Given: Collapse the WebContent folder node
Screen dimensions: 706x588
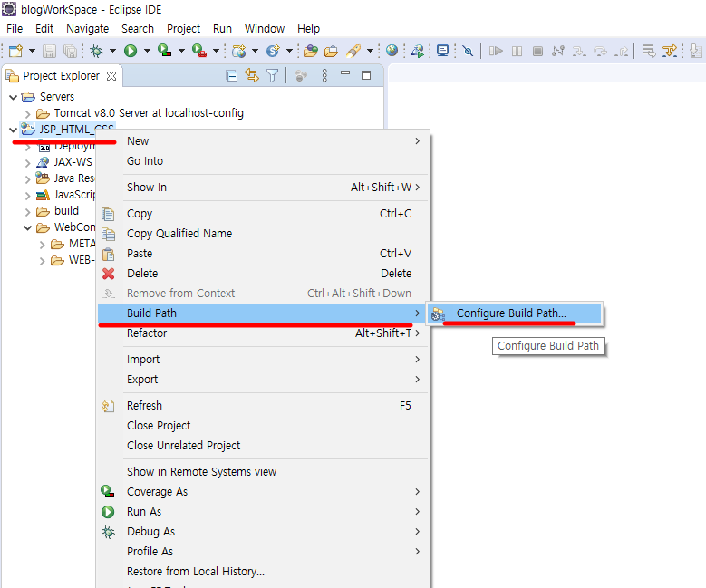Looking at the screenshot, I should click(x=27, y=227).
